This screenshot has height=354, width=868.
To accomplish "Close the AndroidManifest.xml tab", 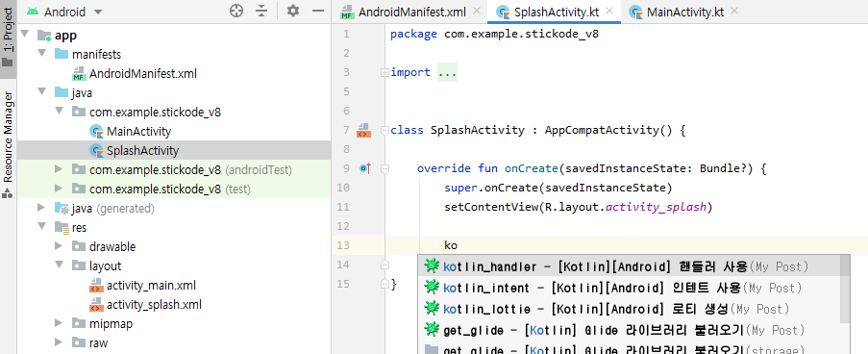I will (x=476, y=12).
